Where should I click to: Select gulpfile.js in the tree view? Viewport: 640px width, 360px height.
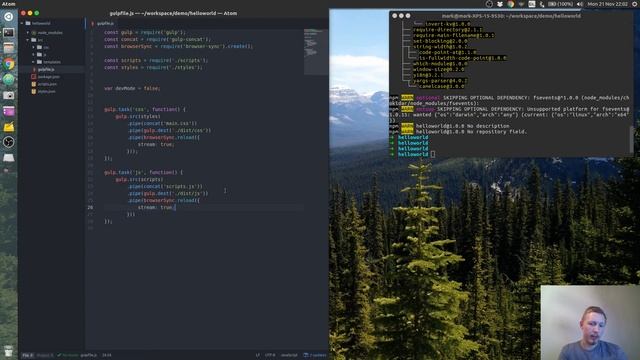point(46,69)
